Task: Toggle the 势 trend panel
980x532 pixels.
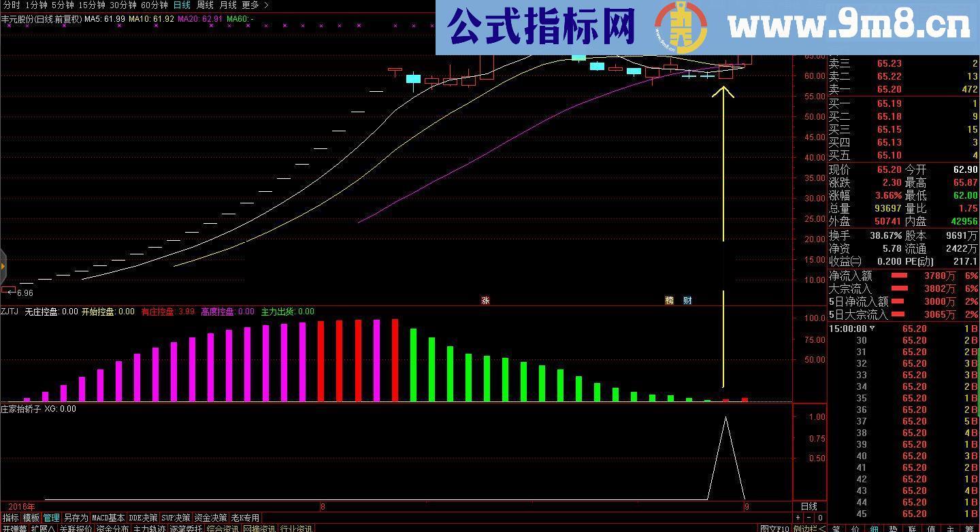Action: click(894, 528)
